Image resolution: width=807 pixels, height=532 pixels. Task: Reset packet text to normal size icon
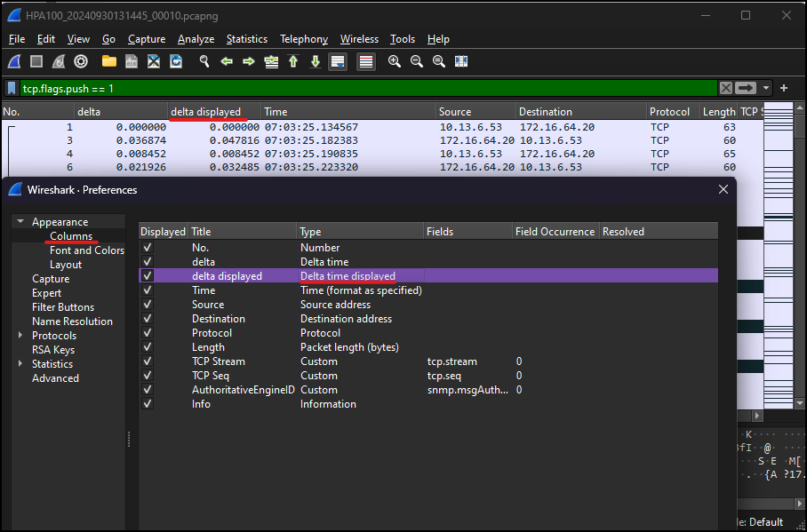click(x=438, y=62)
